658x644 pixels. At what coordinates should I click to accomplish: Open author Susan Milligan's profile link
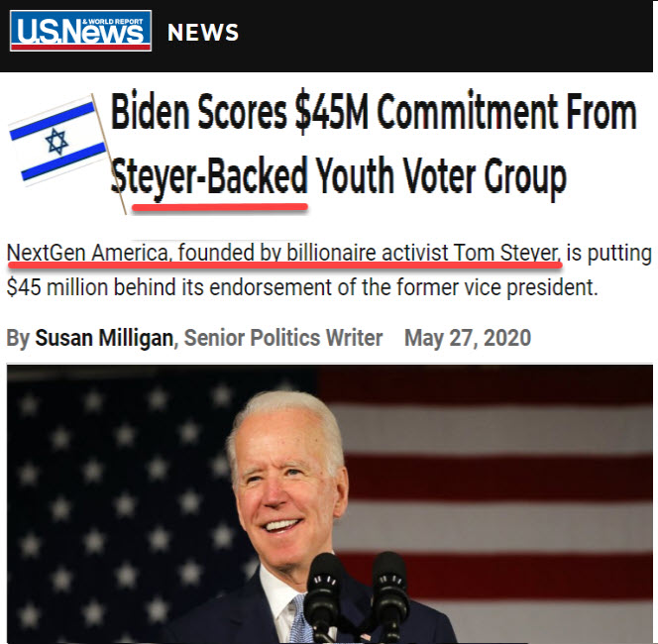click(x=104, y=338)
